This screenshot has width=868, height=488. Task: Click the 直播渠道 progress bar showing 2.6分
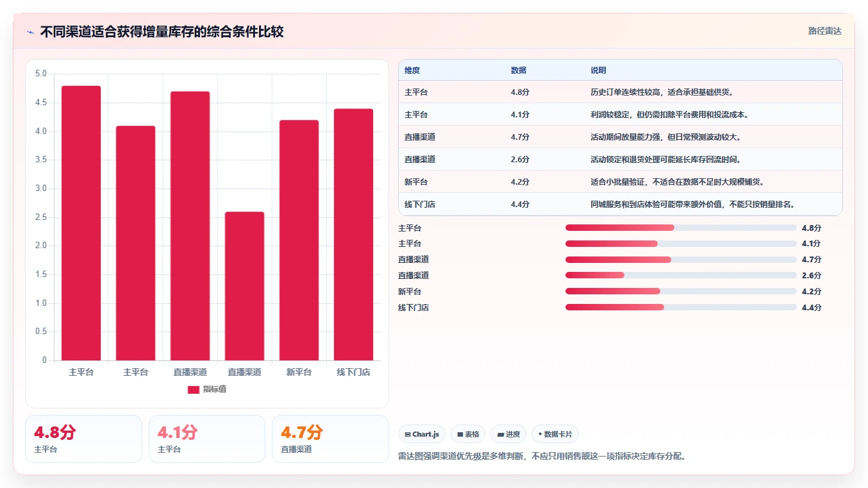point(681,275)
